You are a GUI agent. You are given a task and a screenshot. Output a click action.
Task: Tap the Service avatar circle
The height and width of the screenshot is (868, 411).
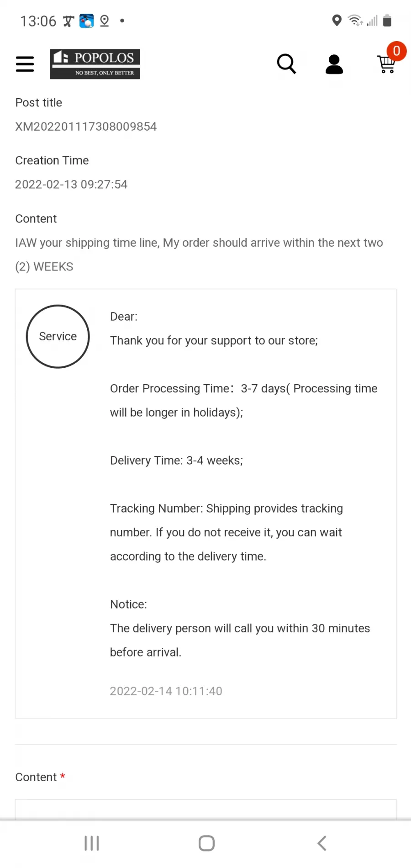click(58, 336)
